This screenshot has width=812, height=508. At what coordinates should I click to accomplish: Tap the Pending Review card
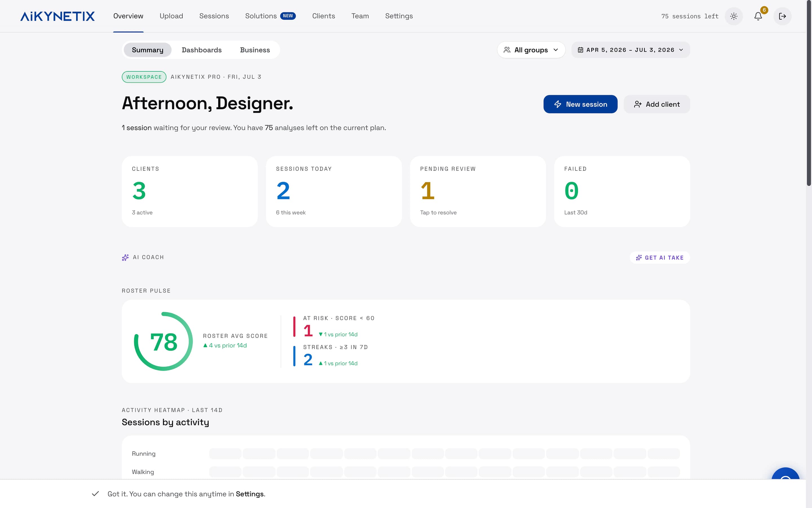point(478,192)
